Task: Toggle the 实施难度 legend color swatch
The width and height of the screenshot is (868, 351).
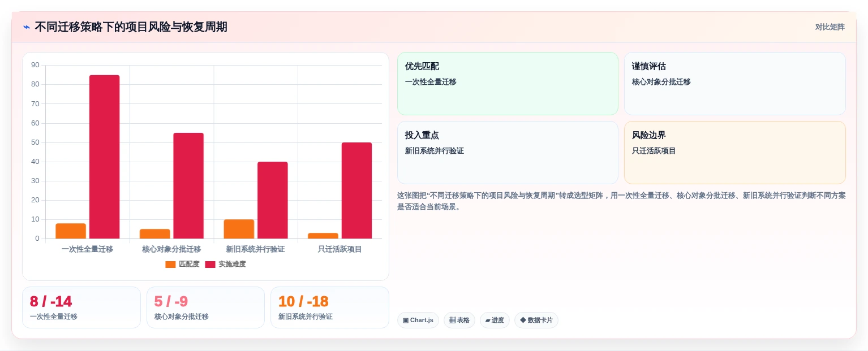Action: [210, 264]
